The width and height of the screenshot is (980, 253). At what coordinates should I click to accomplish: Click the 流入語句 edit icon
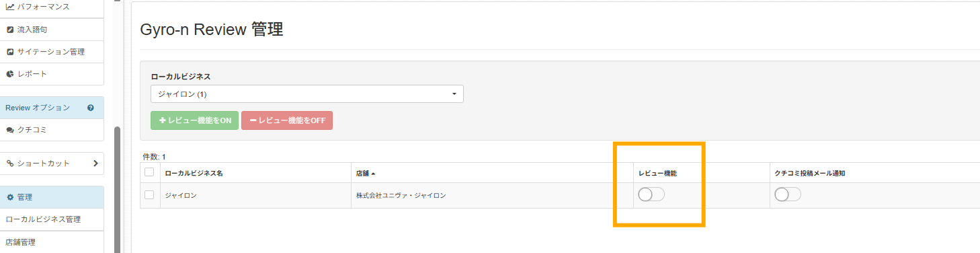(10, 30)
